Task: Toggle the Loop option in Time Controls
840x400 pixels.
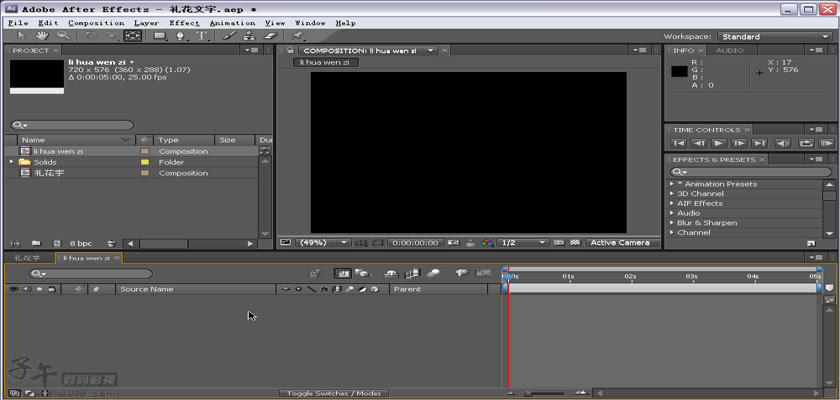Action: point(806,144)
